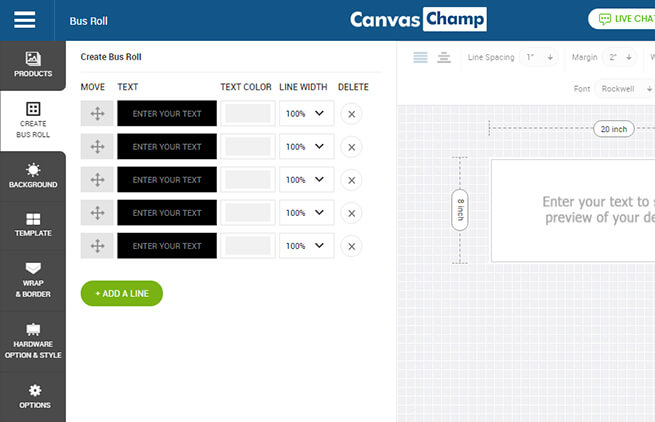Delete the fifth text line
Screen dimensions: 655x422
coord(351,246)
